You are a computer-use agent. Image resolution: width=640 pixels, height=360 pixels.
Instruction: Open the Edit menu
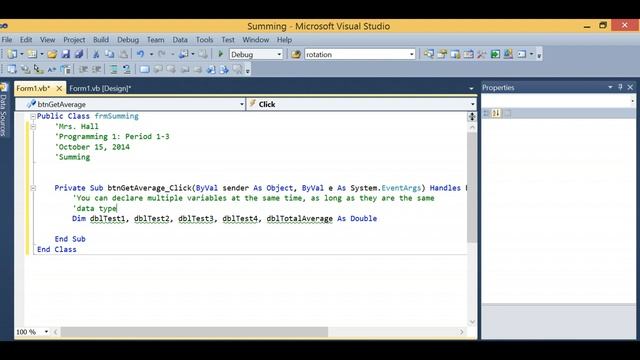pos(26,40)
